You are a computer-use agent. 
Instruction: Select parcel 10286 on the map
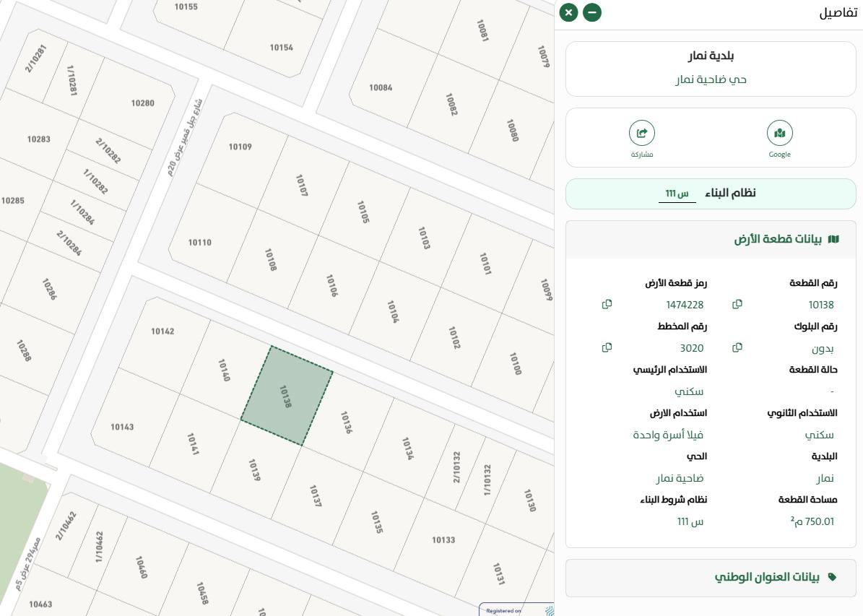50,288
